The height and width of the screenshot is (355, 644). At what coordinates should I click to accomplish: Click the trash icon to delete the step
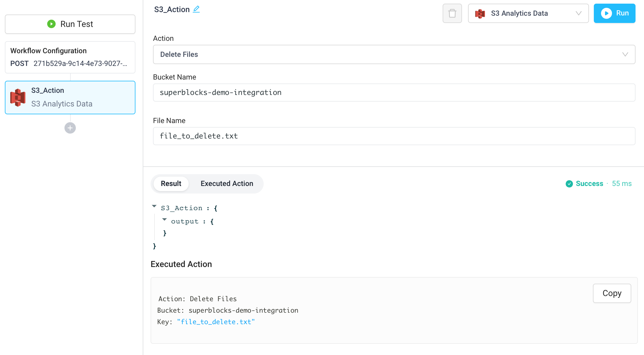click(x=452, y=13)
